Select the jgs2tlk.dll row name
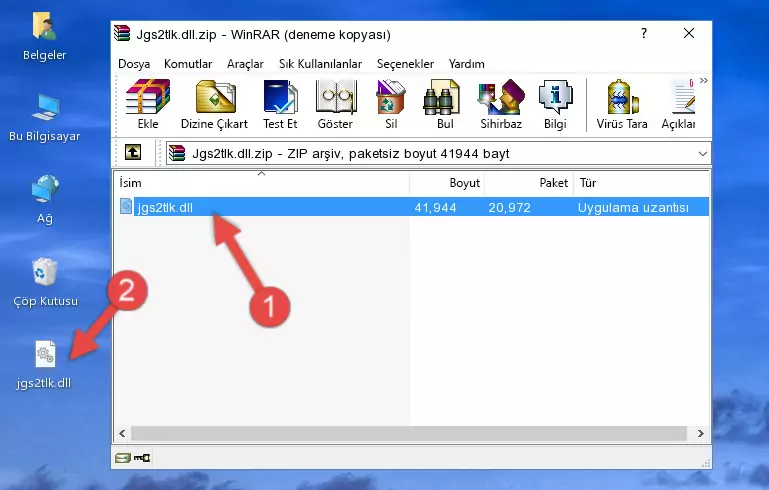This screenshot has width=769, height=490. (165, 207)
